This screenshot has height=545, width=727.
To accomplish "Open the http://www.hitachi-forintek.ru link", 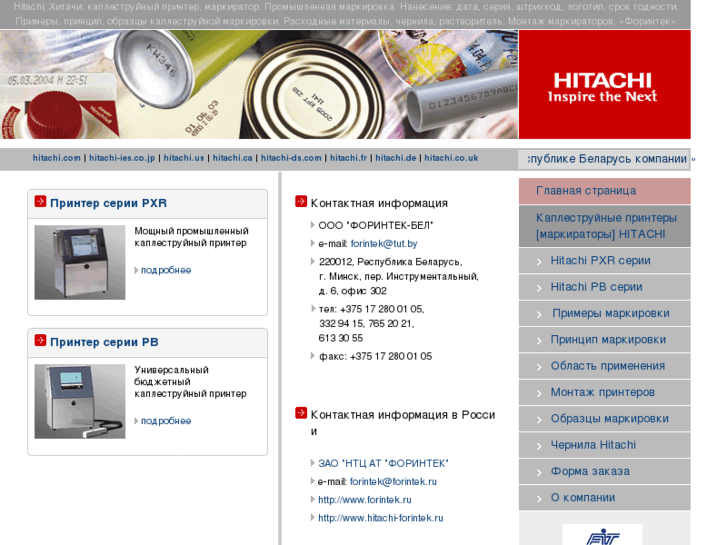I will tap(380, 518).
